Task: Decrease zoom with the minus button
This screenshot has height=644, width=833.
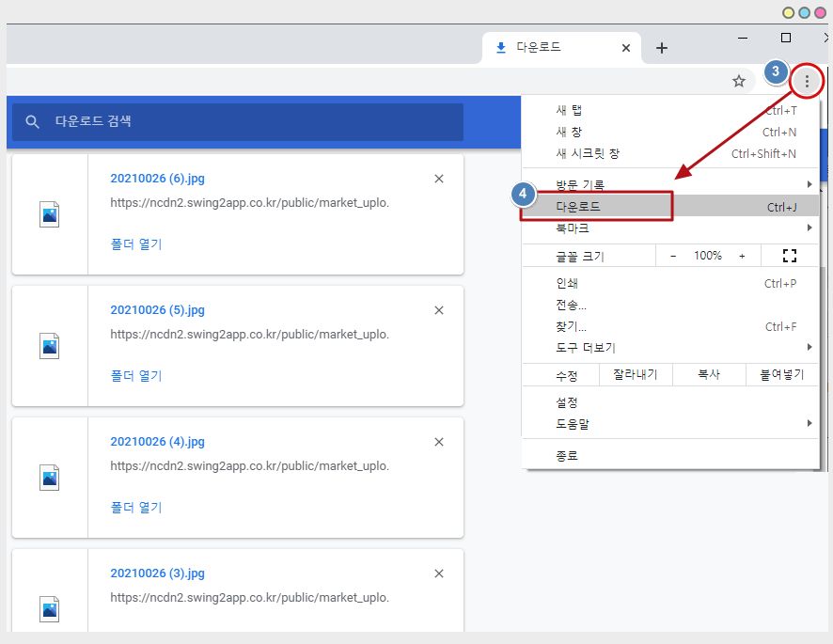Action: [673, 256]
